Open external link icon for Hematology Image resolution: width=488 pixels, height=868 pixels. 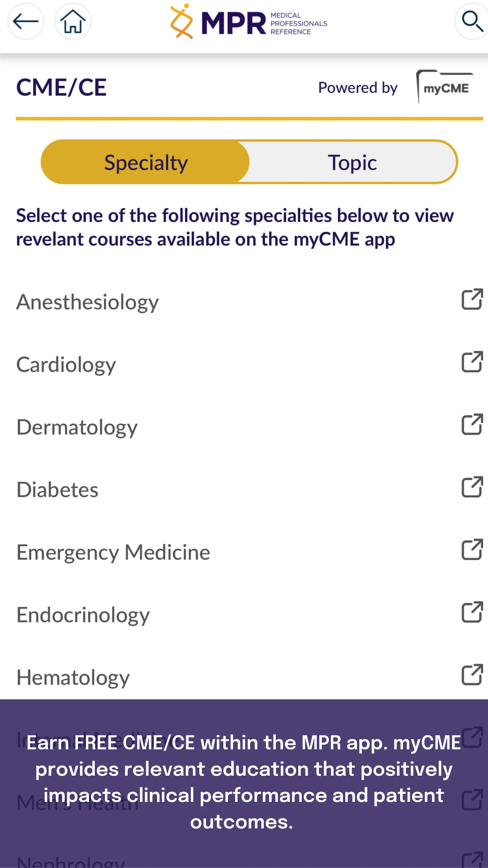(472, 675)
